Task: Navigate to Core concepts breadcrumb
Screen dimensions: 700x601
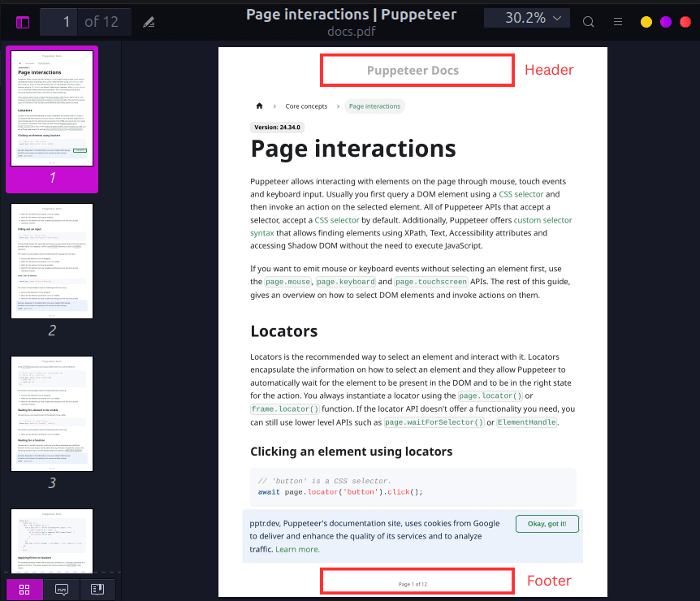Action: (x=306, y=106)
